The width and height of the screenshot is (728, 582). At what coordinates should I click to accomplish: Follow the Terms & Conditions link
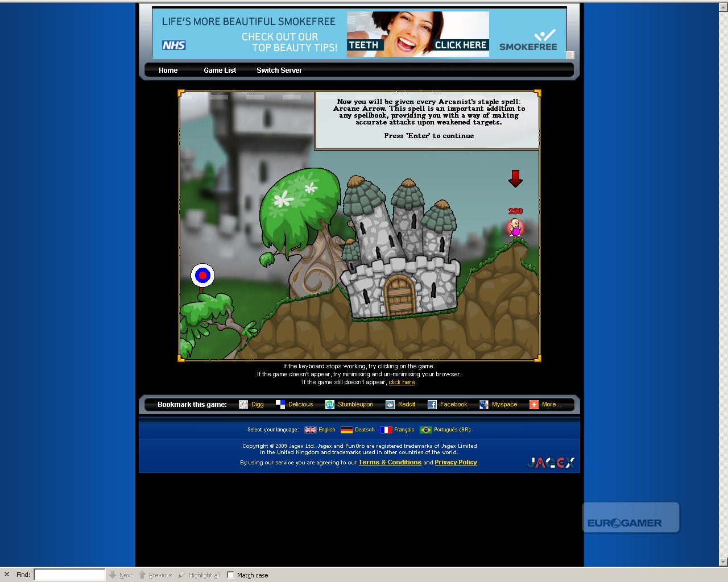pyautogui.click(x=390, y=463)
